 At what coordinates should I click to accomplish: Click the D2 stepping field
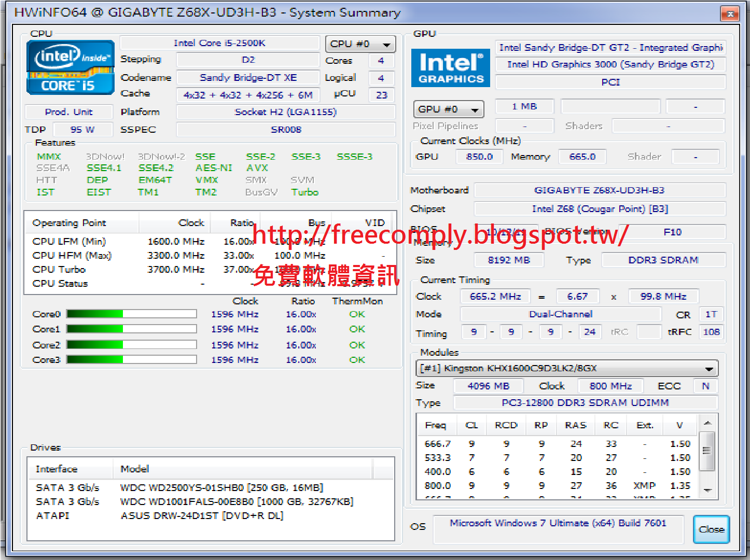248,60
